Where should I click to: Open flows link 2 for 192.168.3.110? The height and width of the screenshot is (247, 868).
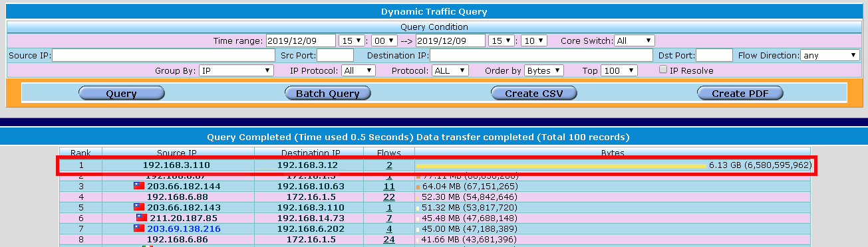[x=389, y=165]
